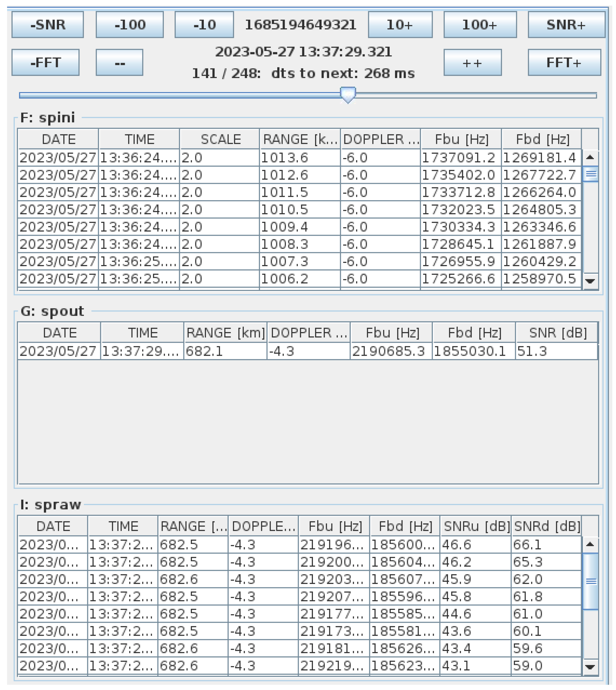Select spraw SNRd cell 61.0
616x690 pixels.
tap(546, 614)
